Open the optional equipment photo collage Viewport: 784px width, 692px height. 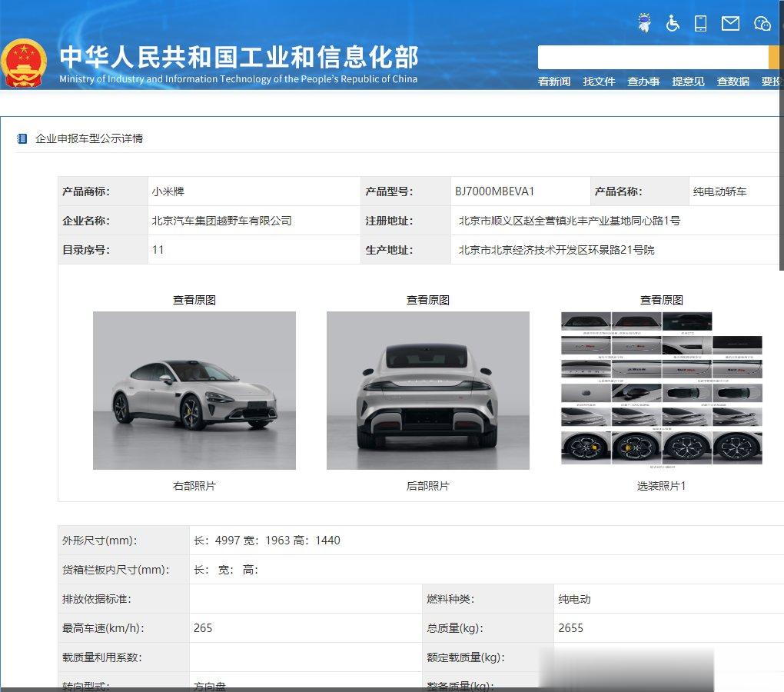(662, 391)
